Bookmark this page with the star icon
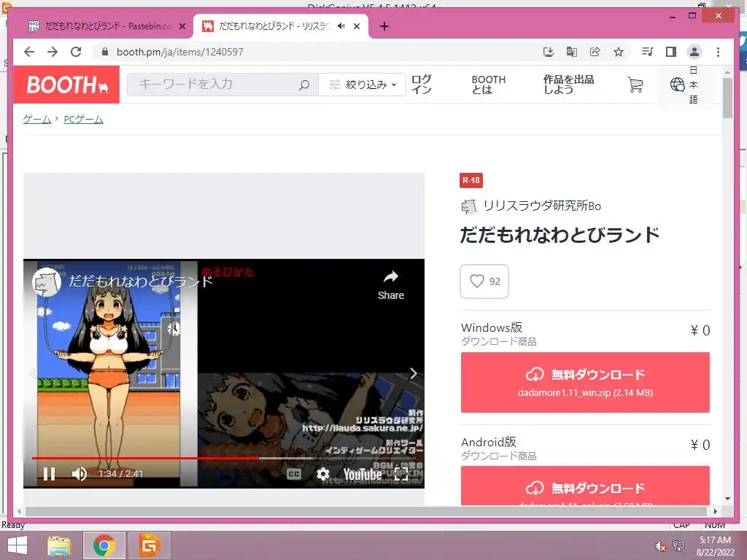 pos(619,52)
